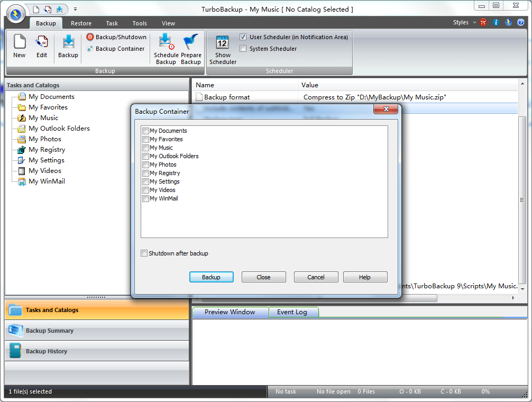This screenshot has height=402, width=532.
Task: Click the red bug icon near Styles
Action: (483, 22)
